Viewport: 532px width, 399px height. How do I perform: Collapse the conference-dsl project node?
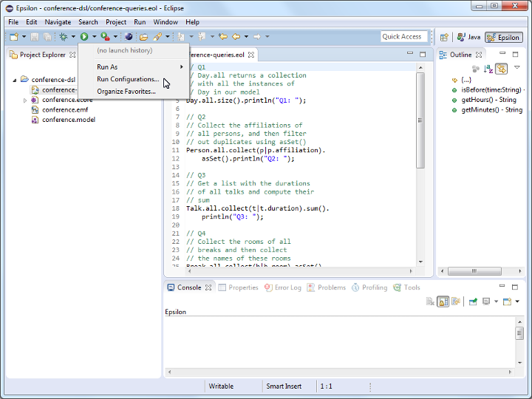(15, 80)
